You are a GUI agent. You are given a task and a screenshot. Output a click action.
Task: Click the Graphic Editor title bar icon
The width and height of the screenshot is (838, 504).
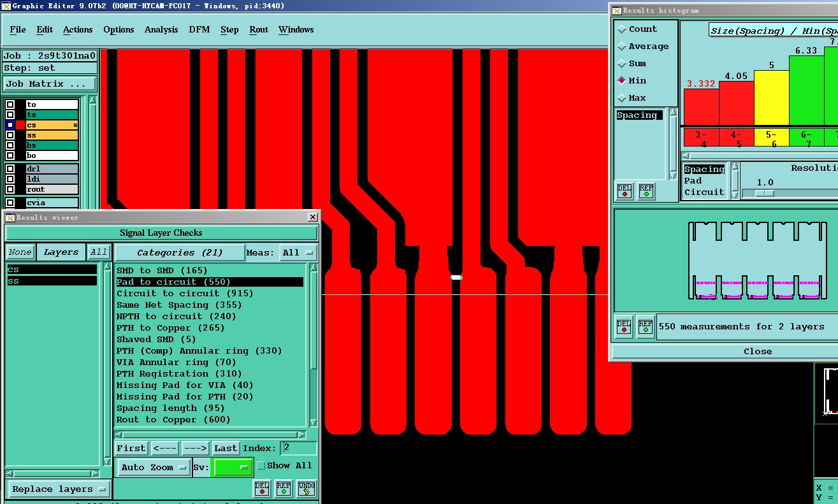pyautogui.click(x=6, y=6)
